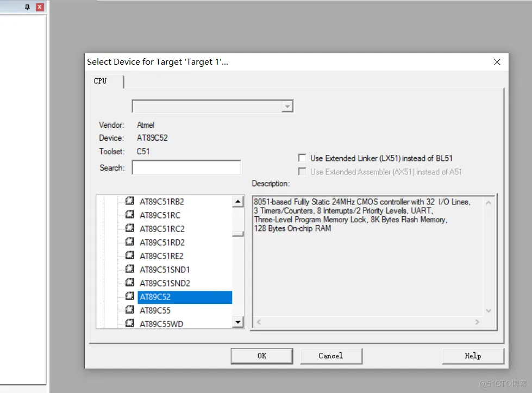Viewport: 532px width, 393px height.
Task: Toggle Use Extended Assembler (AX51) checkbox
Action: 302,172
